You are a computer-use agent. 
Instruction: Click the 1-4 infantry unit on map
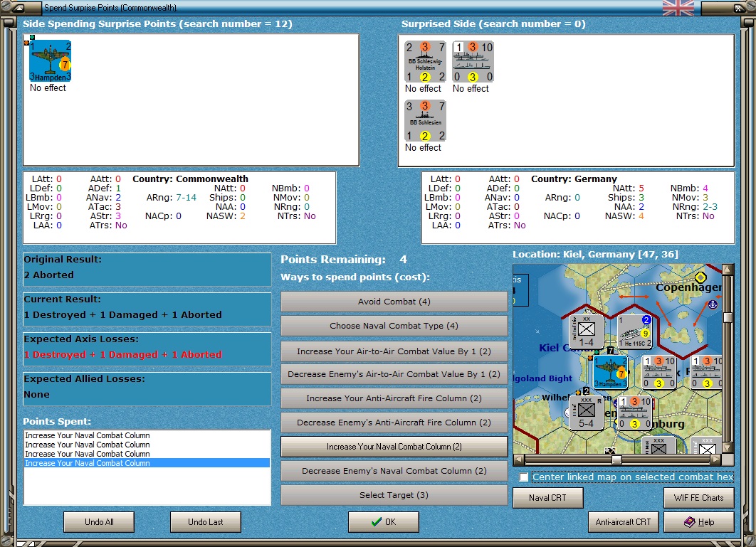587,331
